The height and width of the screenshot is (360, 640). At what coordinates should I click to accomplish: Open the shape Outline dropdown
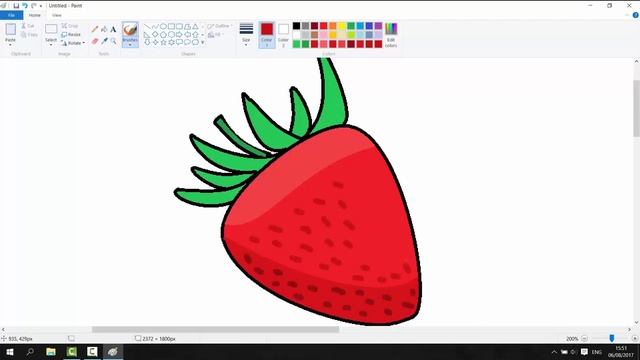point(220,26)
